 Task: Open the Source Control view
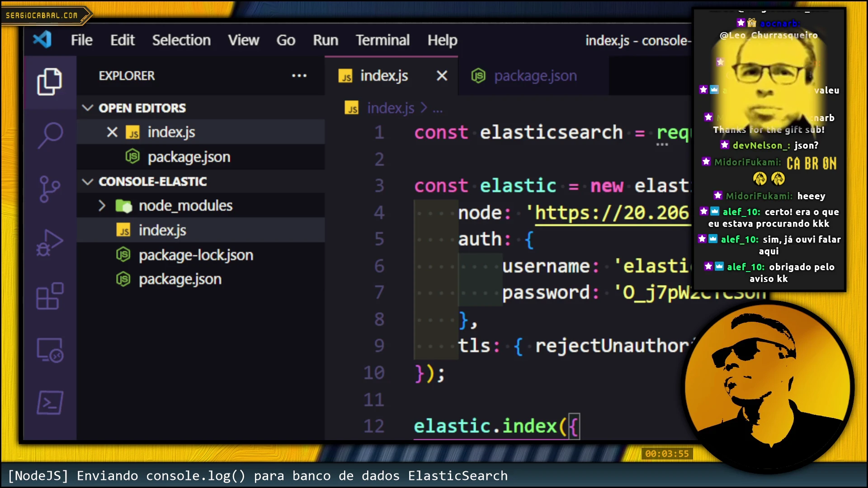[50, 189]
